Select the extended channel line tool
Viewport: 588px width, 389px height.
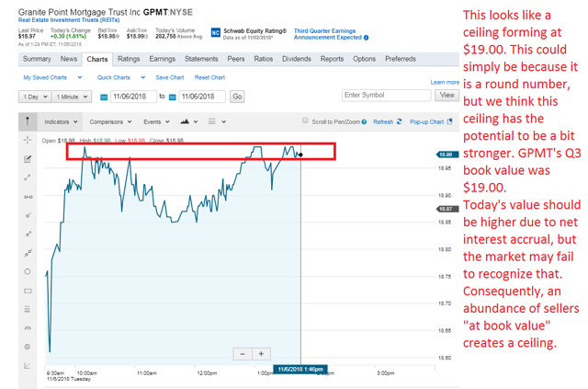28,253
